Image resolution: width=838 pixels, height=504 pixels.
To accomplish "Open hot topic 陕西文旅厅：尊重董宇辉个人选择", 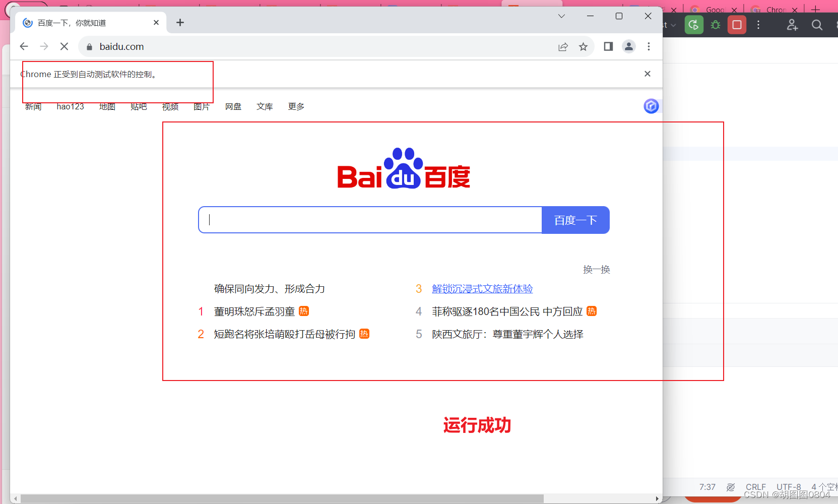I will coord(507,334).
